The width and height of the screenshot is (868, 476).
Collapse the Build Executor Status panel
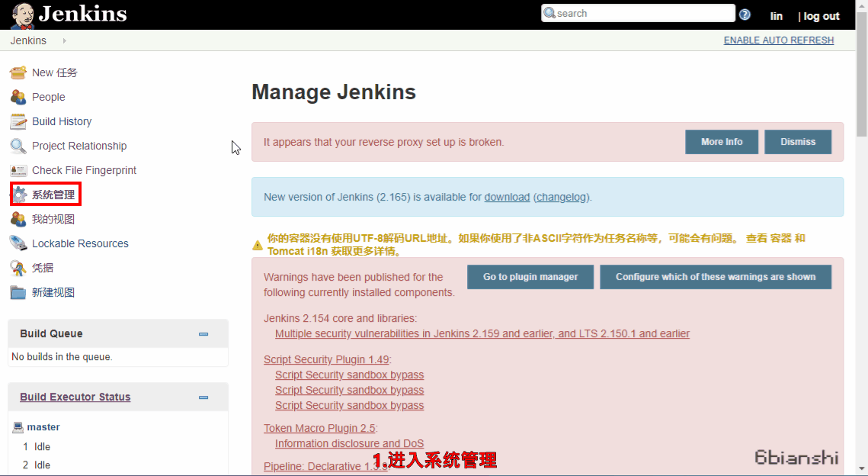coord(203,397)
